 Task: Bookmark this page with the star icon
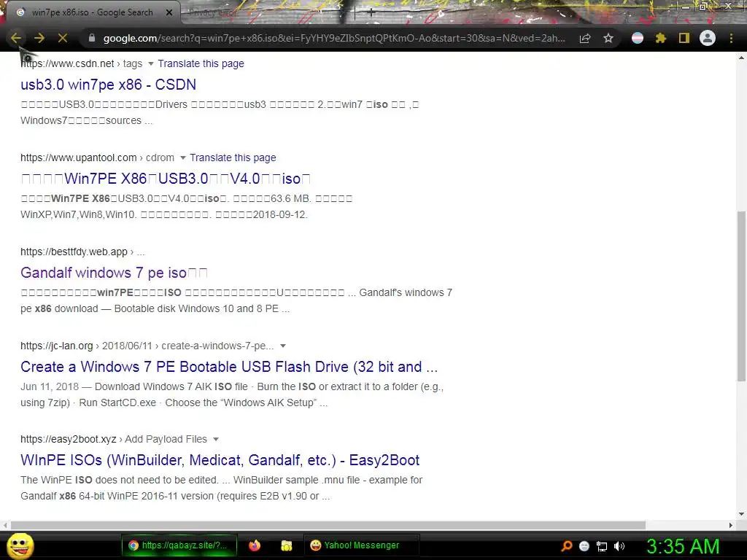(608, 38)
